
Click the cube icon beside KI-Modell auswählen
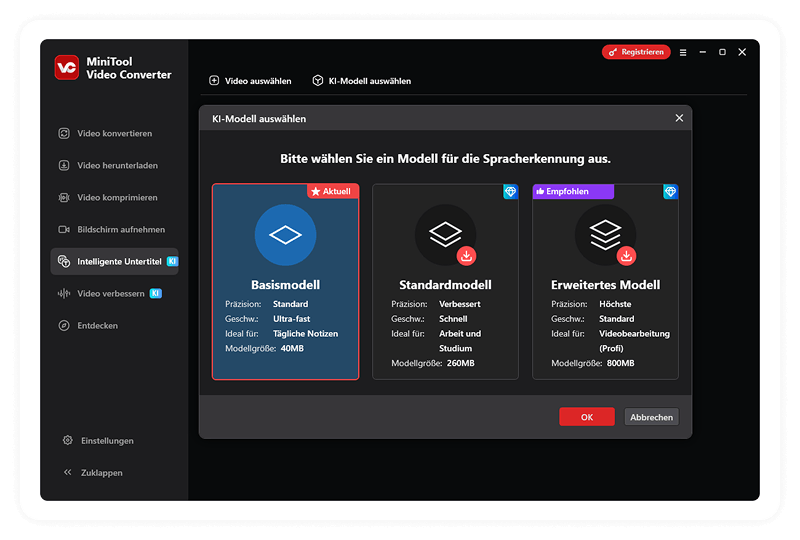(x=318, y=81)
